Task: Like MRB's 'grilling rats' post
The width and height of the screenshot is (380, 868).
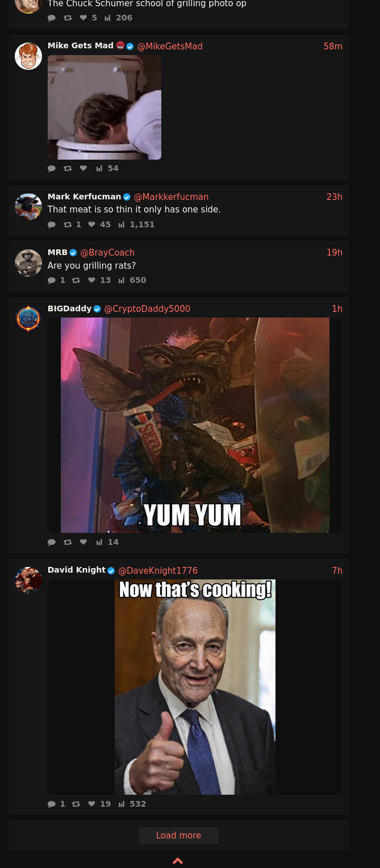Action: click(91, 280)
